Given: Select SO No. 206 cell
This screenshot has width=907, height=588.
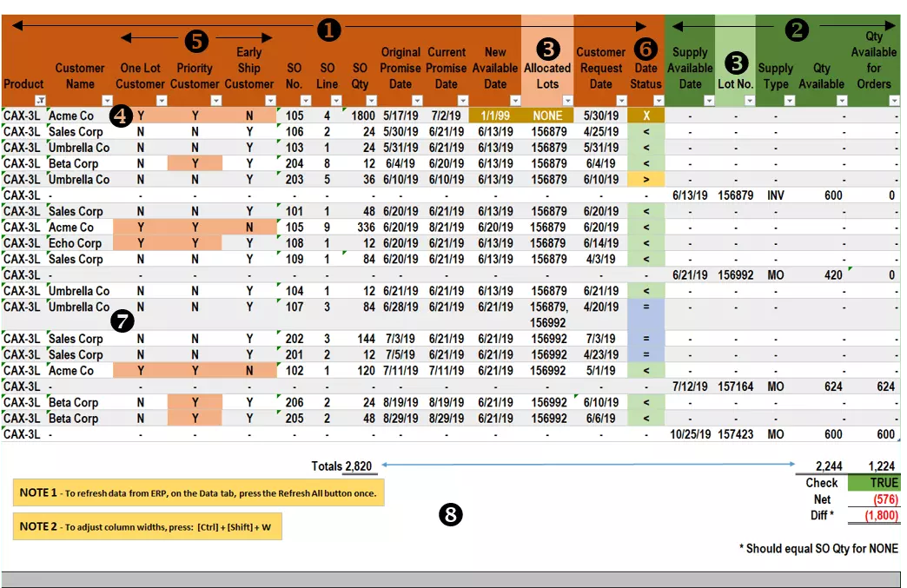Looking at the screenshot, I should pyautogui.click(x=294, y=402).
